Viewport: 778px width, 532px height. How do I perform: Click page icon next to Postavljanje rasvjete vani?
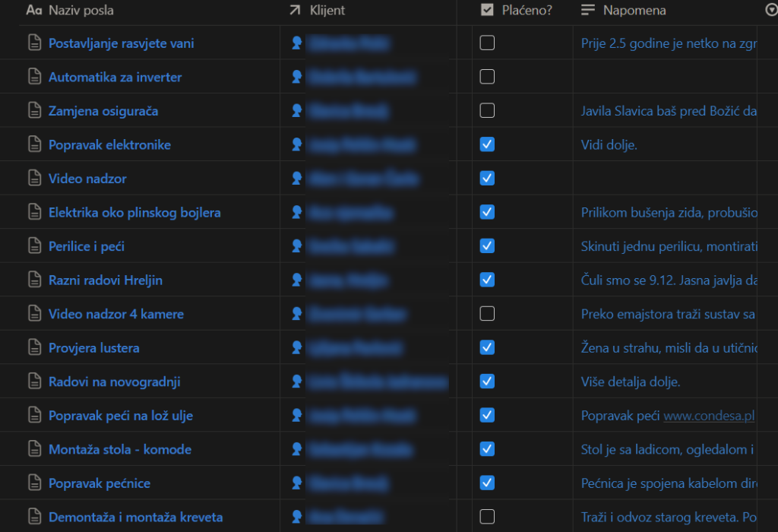point(34,43)
